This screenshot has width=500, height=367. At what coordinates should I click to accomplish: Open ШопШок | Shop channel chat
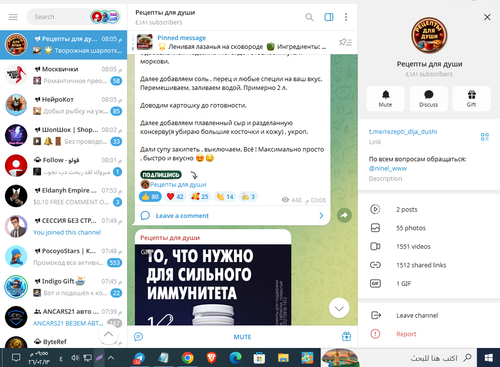[63, 135]
